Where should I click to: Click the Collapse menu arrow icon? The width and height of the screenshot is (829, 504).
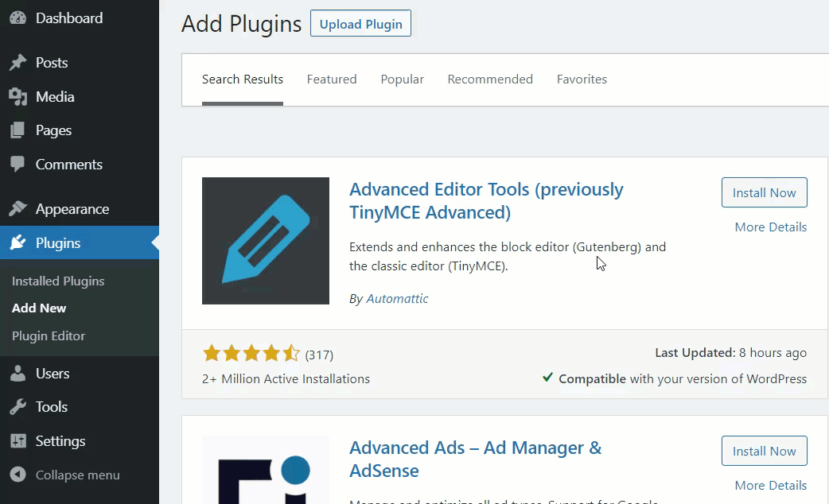[18, 475]
